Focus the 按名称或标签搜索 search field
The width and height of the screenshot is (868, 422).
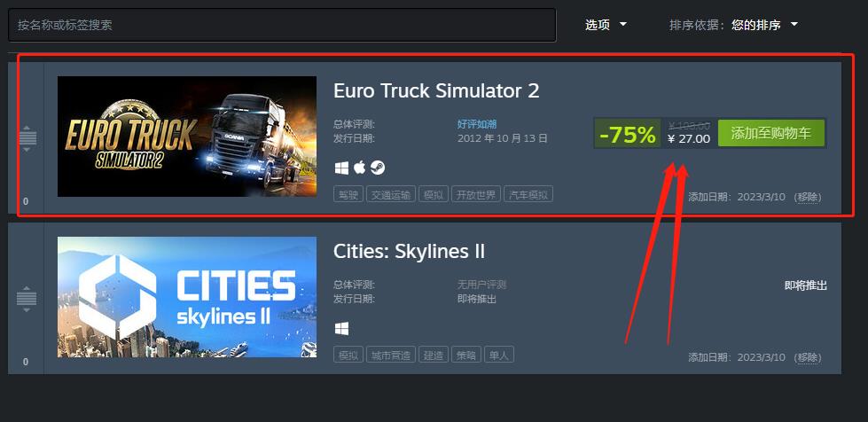[x=282, y=25]
